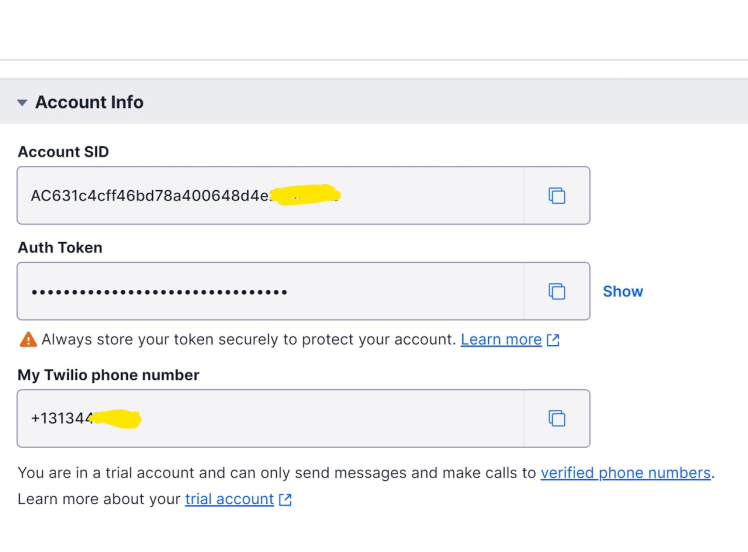Click external-link icon beside trial account
The height and width of the screenshot is (552, 748).
click(x=285, y=499)
